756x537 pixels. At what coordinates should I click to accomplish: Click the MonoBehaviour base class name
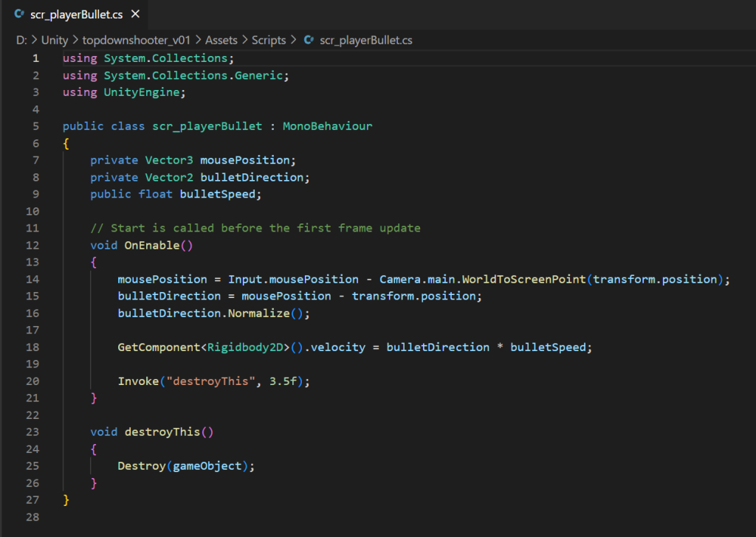pyautogui.click(x=327, y=126)
